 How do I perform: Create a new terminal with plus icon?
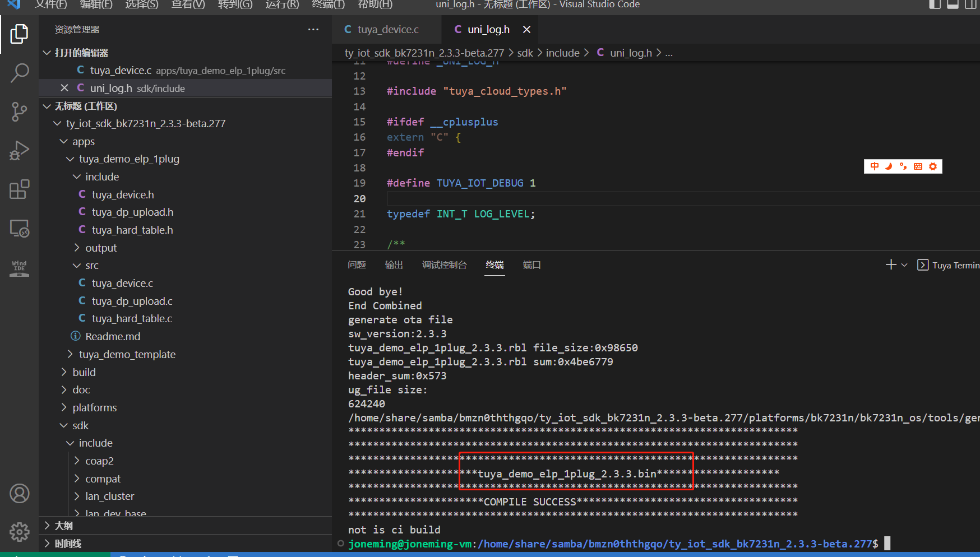point(890,265)
